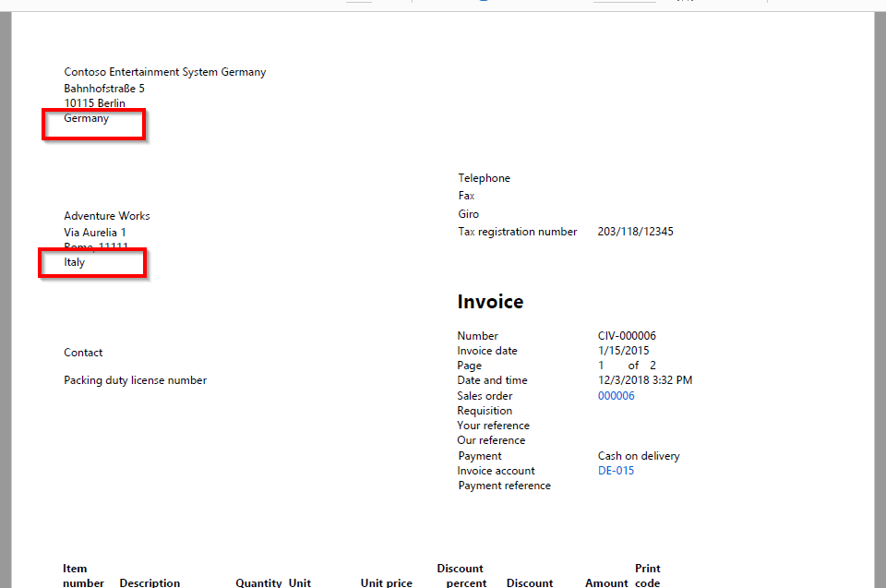Click the invoice number CIV-000006
The image size is (886, 588).
(x=627, y=336)
